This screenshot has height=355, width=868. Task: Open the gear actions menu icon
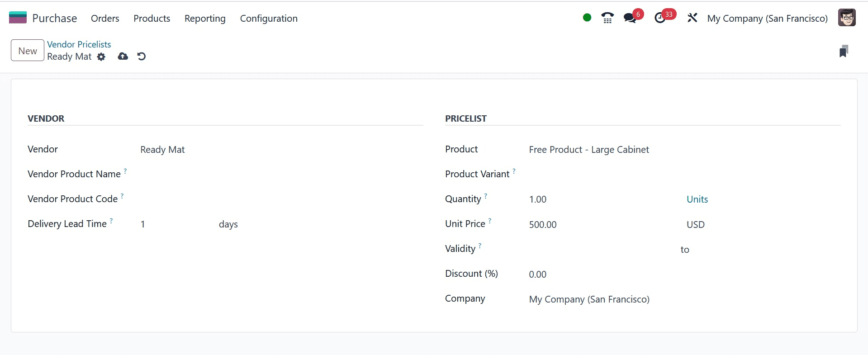pyautogui.click(x=101, y=57)
